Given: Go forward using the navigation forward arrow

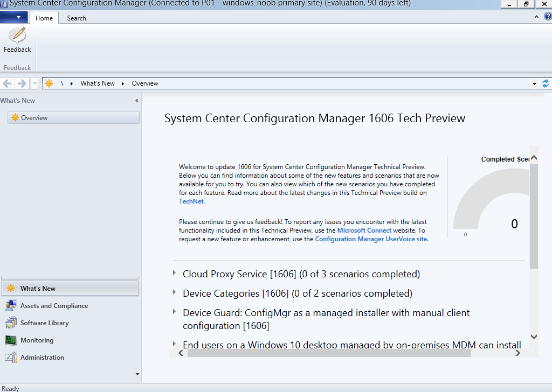Looking at the screenshot, I should [22, 83].
